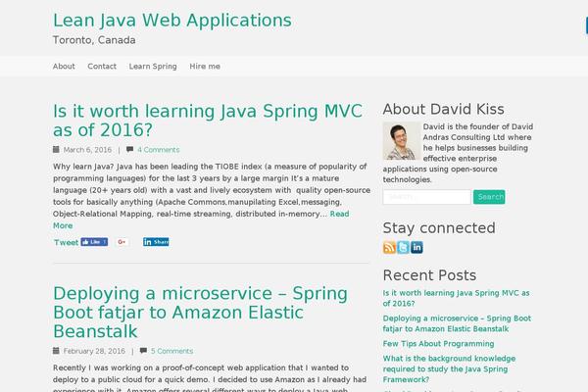Click the Tweet link

tap(66, 242)
